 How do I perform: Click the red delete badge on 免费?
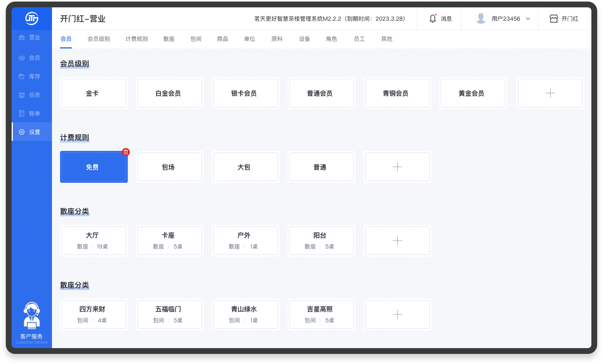126,152
